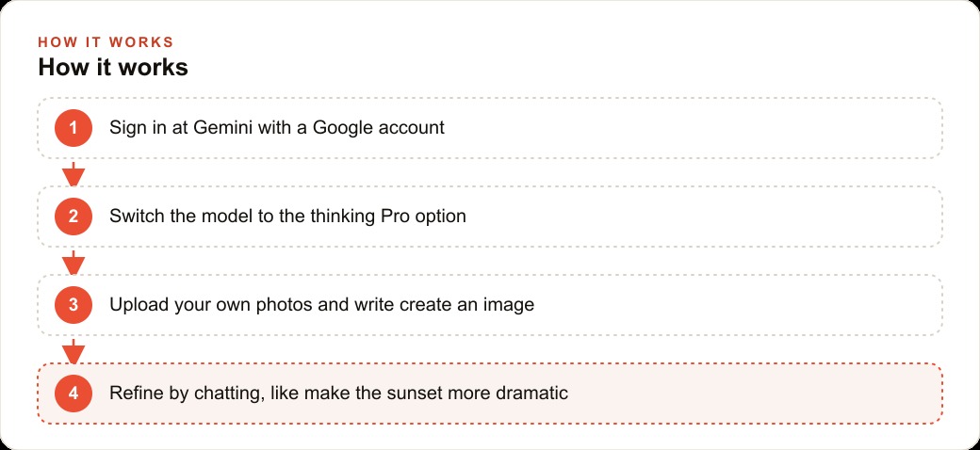
Task: Click empty area of highlighted step 4 card
Action: click(750, 394)
